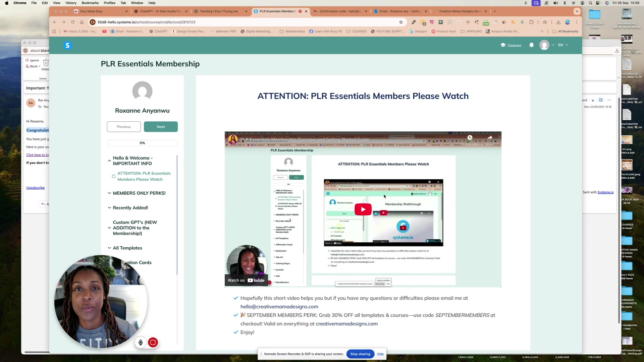Click the profile avatar in the header
Image resolution: width=644 pixels, height=362 pixels.
coord(544,45)
